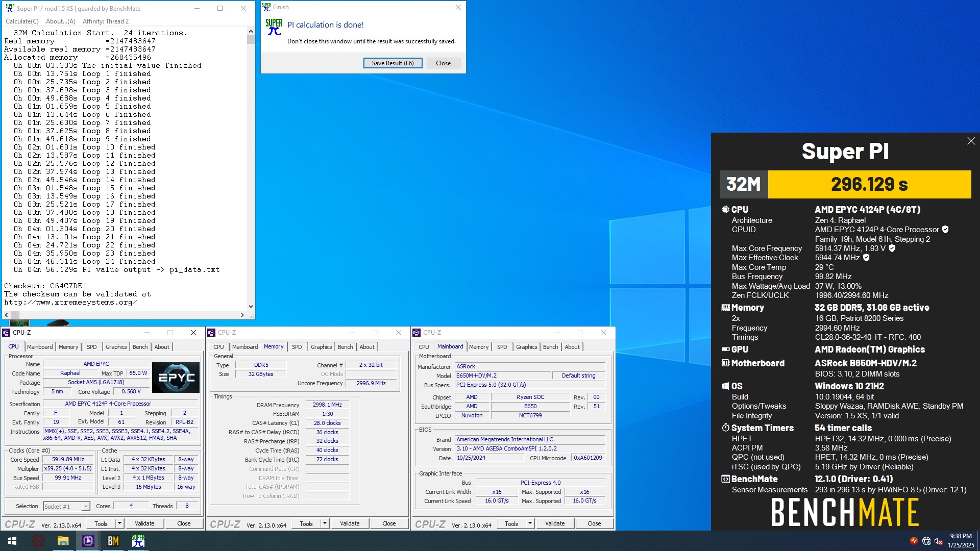Screen dimensions: 980x551
Task: Click the EPYC processor logo in CPU-Z
Action: tap(176, 377)
